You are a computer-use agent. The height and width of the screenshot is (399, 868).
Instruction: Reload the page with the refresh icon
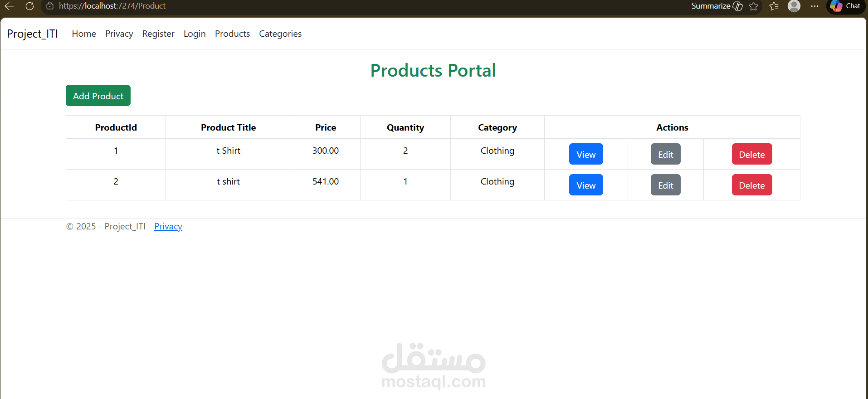coord(30,6)
